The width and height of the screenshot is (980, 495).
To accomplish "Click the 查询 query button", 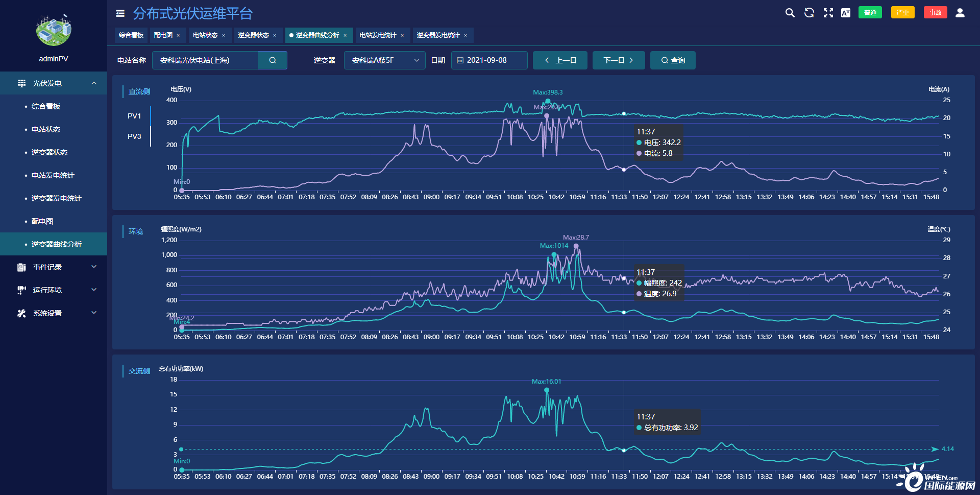I will coord(672,60).
